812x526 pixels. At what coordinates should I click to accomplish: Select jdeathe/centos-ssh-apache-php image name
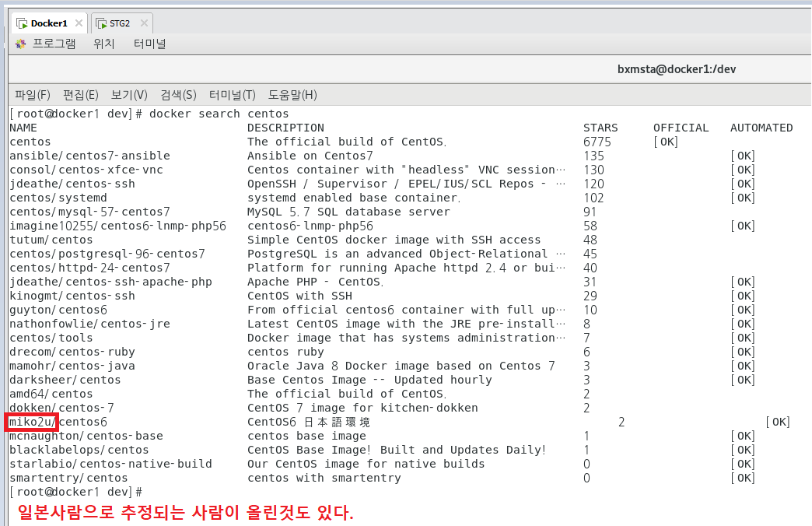pyautogui.click(x=110, y=282)
